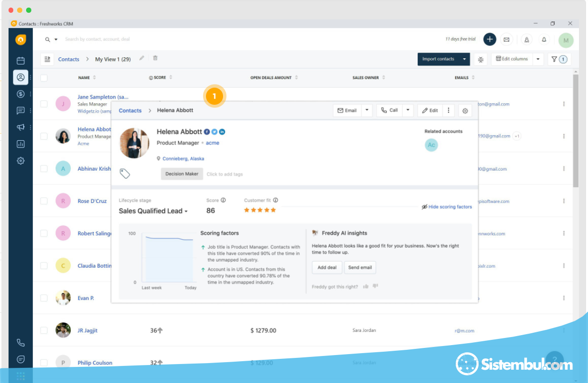
Task: Tick the checkbox for Abhinav Krish row
Action: [44, 168]
